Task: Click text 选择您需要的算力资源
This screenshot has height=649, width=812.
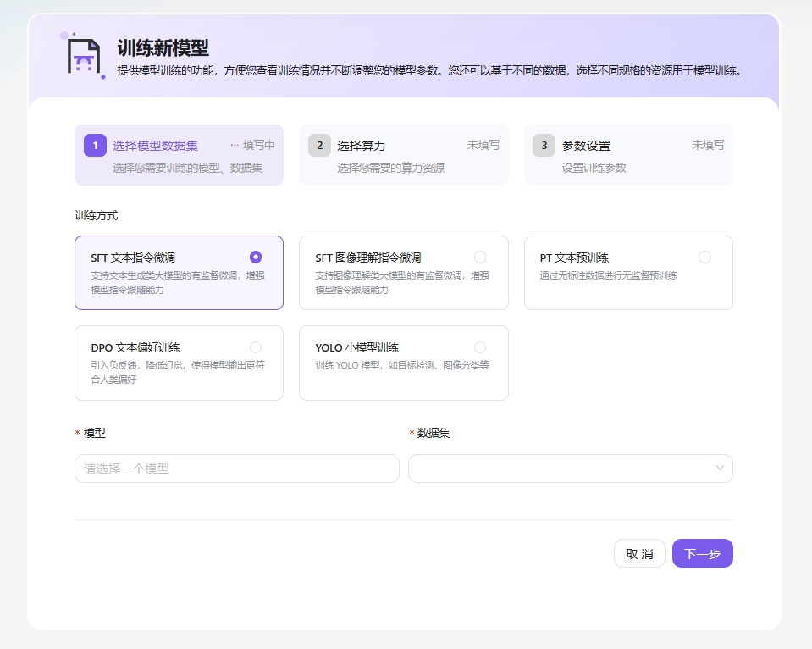Action: click(391, 168)
